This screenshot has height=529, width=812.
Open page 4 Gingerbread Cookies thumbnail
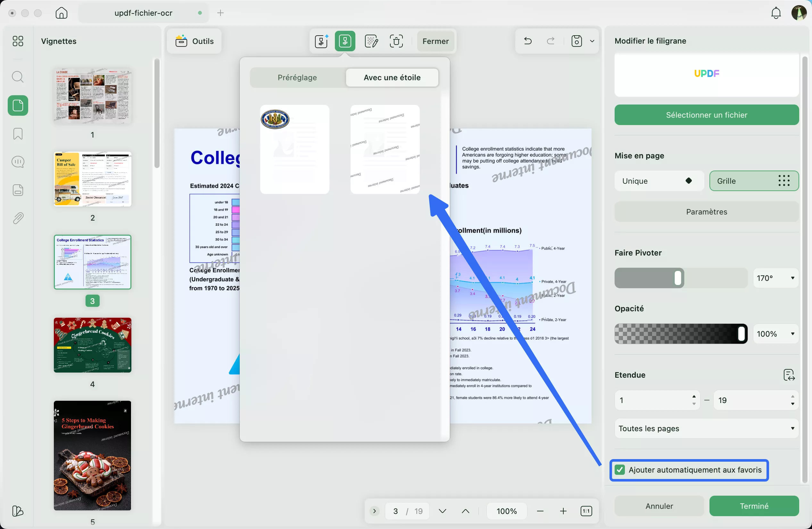pos(93,345)
